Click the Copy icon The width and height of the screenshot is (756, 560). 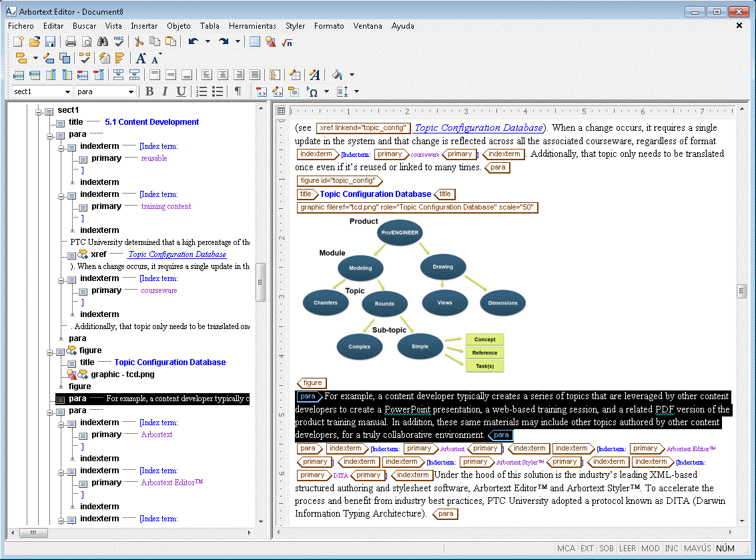pos(155,42)
